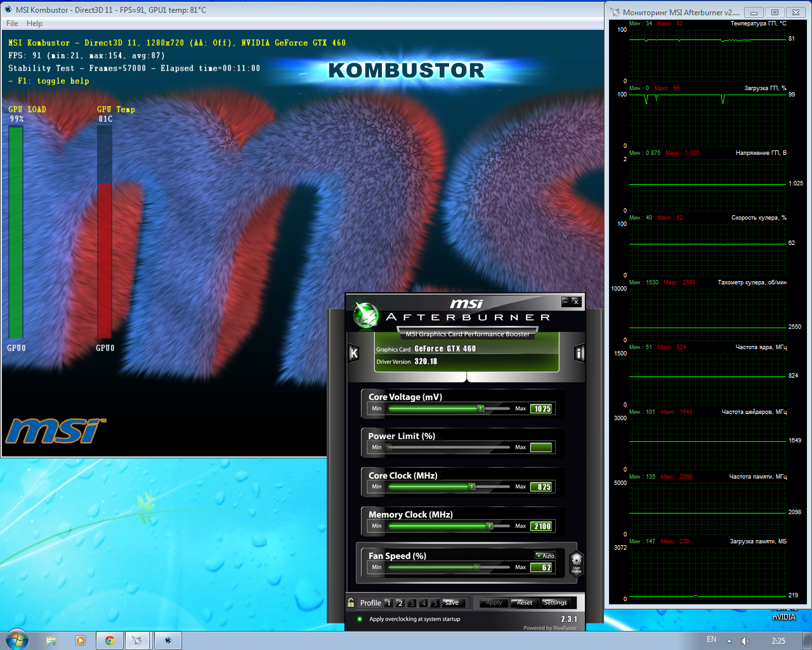Viewport: 812px width, 650px height.
Task: Reset Afterburner settings to defaults
Action: click(x=525, y=603)
